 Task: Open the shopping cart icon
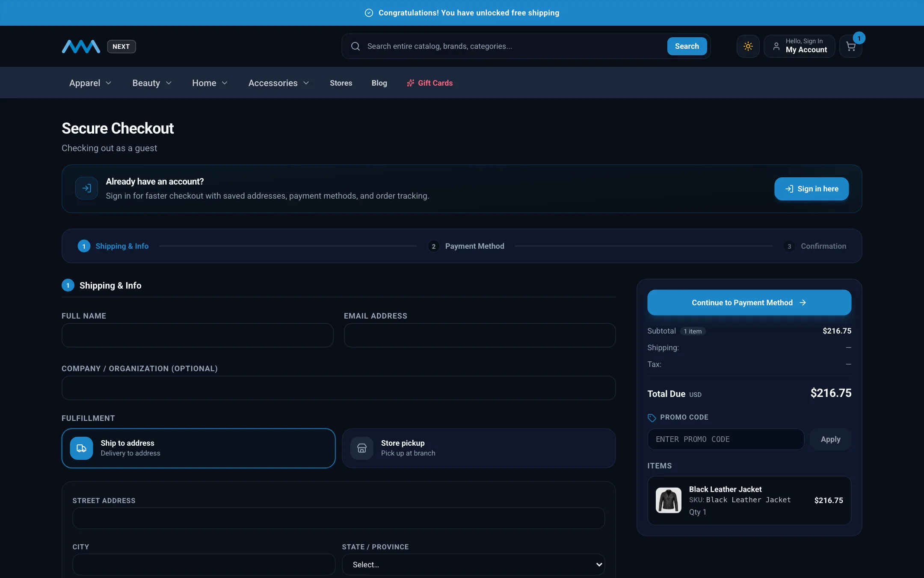coord(850,46)
